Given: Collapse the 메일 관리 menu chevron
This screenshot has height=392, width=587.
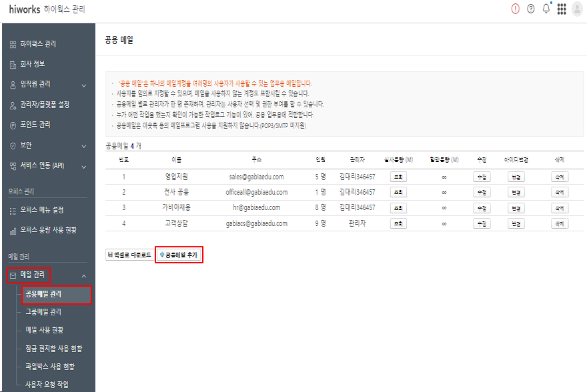Looking at the screenshot, I should coord(84,276).
